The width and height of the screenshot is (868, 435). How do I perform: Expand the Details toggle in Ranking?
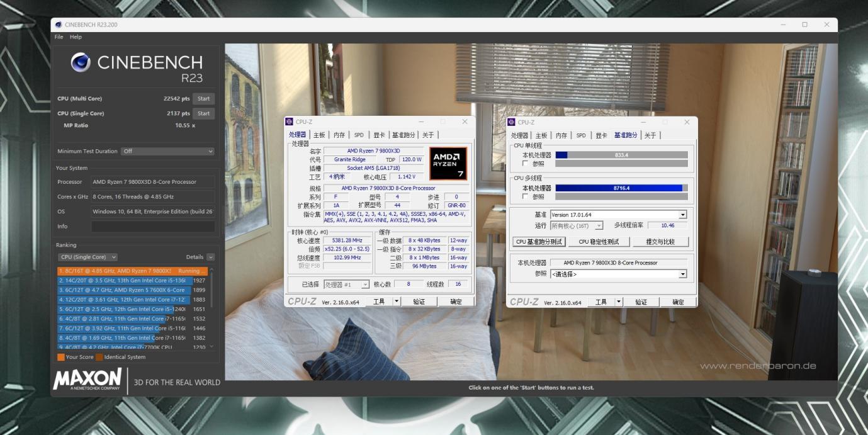pos(210,257)
